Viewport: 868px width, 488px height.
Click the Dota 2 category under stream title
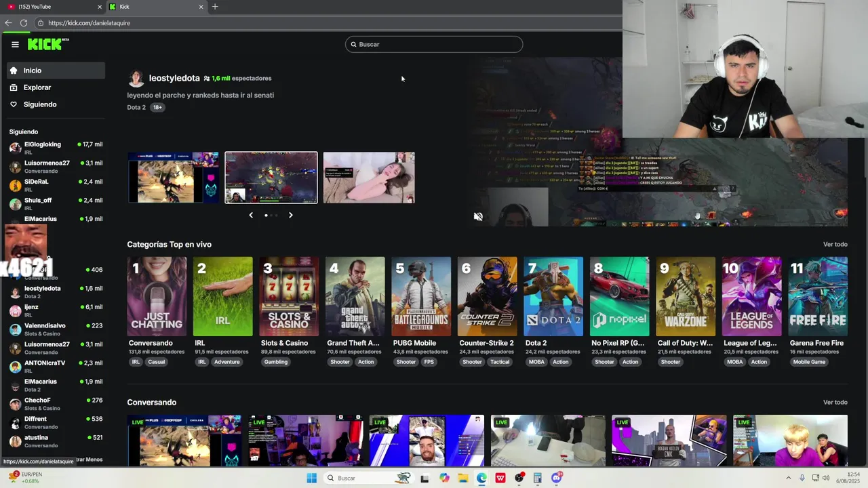(136, 107)
